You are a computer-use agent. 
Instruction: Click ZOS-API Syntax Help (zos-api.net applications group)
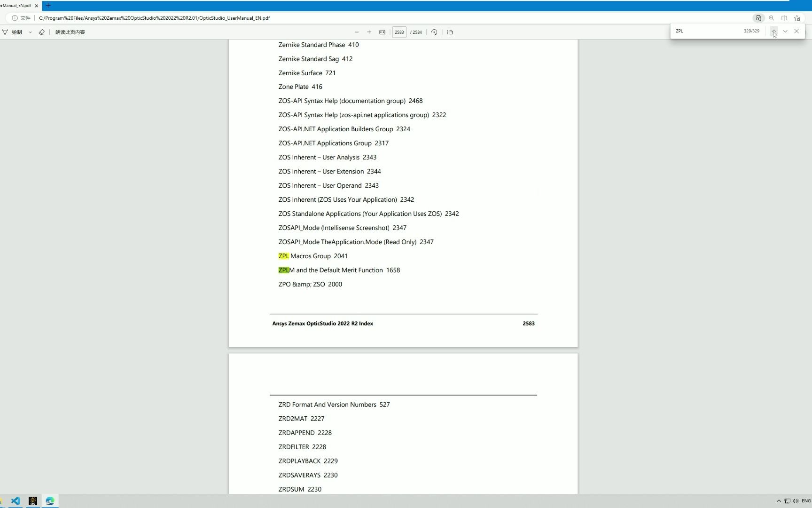362,115
